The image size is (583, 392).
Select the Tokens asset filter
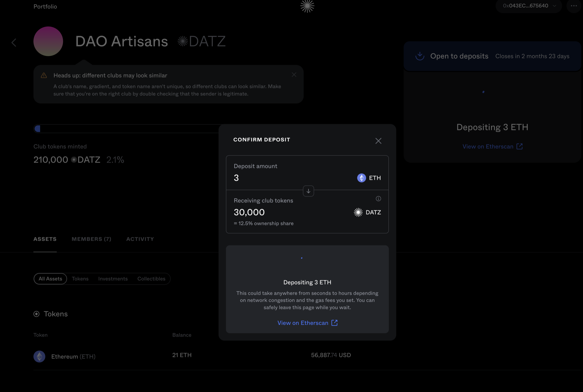point(80,279)
